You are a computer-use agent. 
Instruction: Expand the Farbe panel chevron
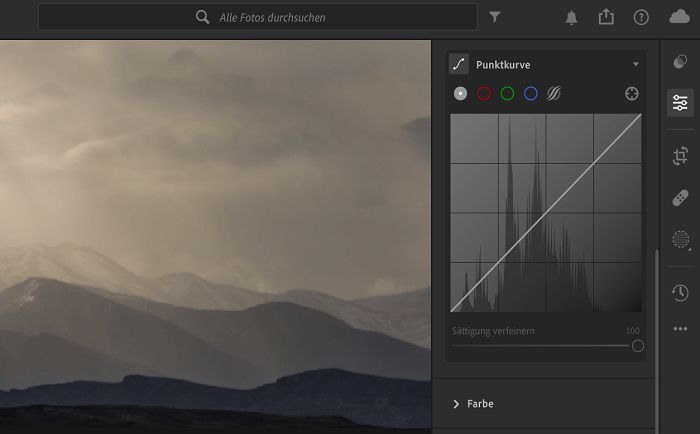pyautogui.click(x=456, y=404)
